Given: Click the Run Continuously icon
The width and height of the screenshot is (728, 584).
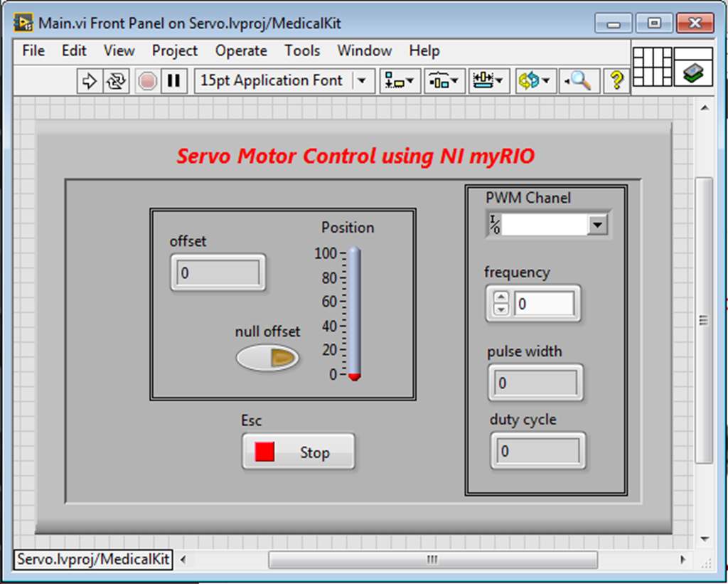Looking at the screenshot, I should [116, 80].
